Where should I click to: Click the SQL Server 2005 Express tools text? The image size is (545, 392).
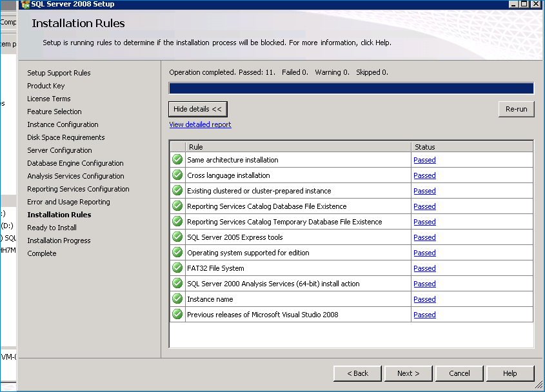pyautogui.click(x=235, y=237)
